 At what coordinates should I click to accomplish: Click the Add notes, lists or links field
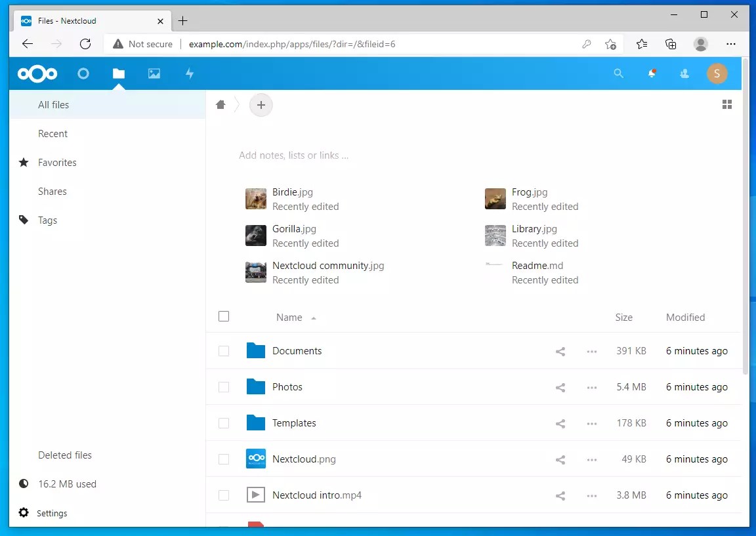[x=293, y=155]
